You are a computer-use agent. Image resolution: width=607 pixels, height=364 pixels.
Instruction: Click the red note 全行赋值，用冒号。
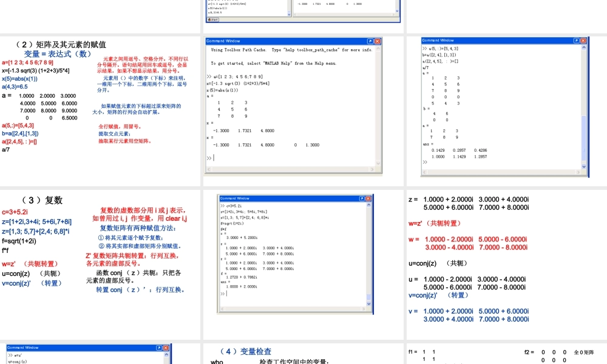tap(120, 127)
